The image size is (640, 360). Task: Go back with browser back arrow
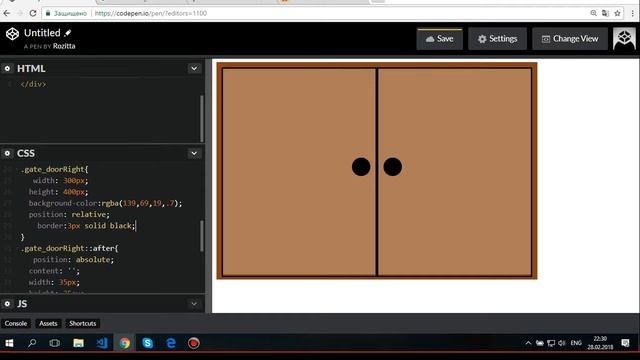tap(7, 13)
